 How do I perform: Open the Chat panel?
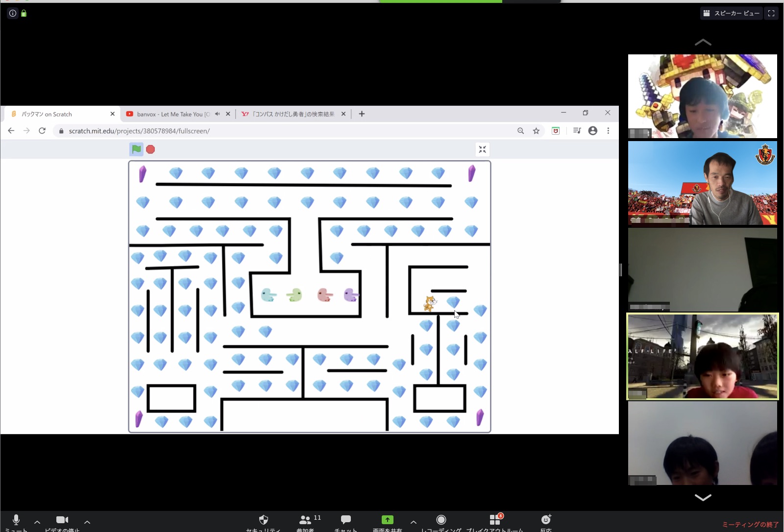tap(346, 522)
